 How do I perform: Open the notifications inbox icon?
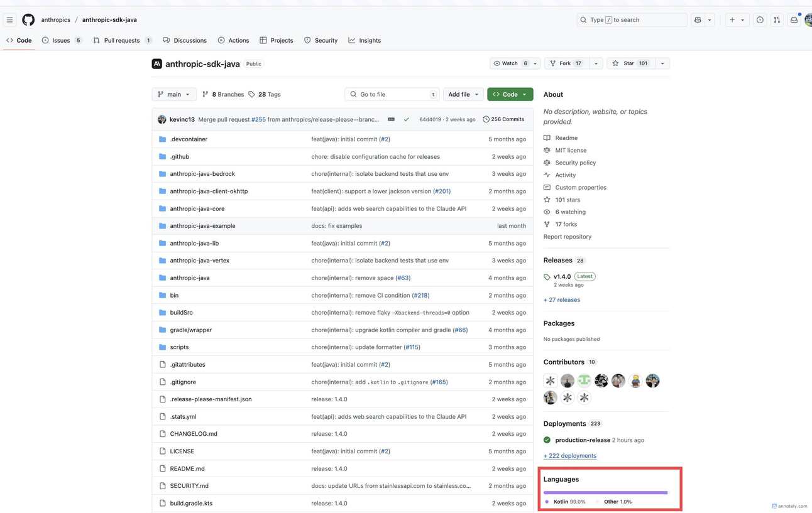[794, 20]
